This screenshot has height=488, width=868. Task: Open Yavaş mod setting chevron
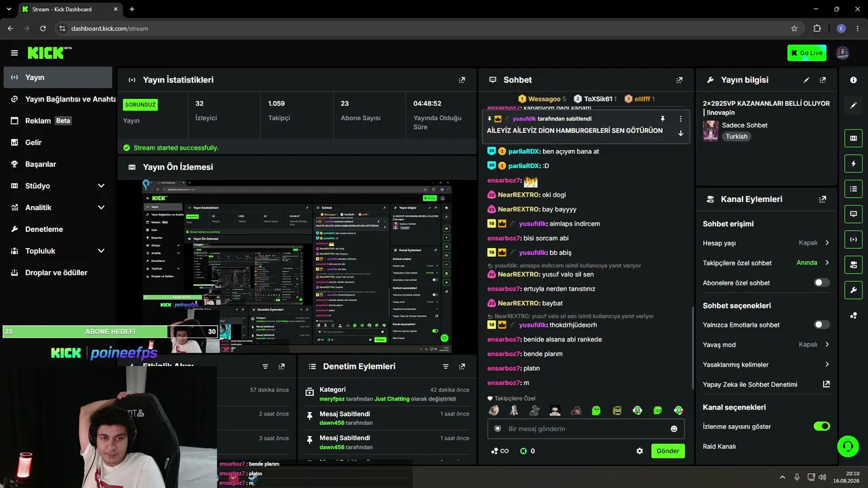tap(827, 344)
